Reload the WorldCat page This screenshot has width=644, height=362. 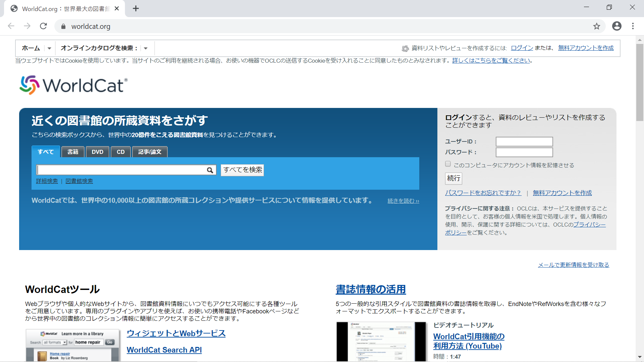pyautogui.click(x=43, y=26)
